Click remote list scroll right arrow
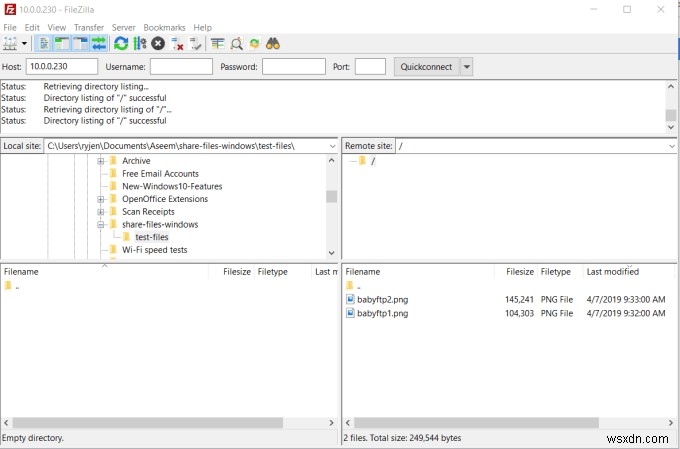Viewport: 680px width, 449px height. click(671, 423)
